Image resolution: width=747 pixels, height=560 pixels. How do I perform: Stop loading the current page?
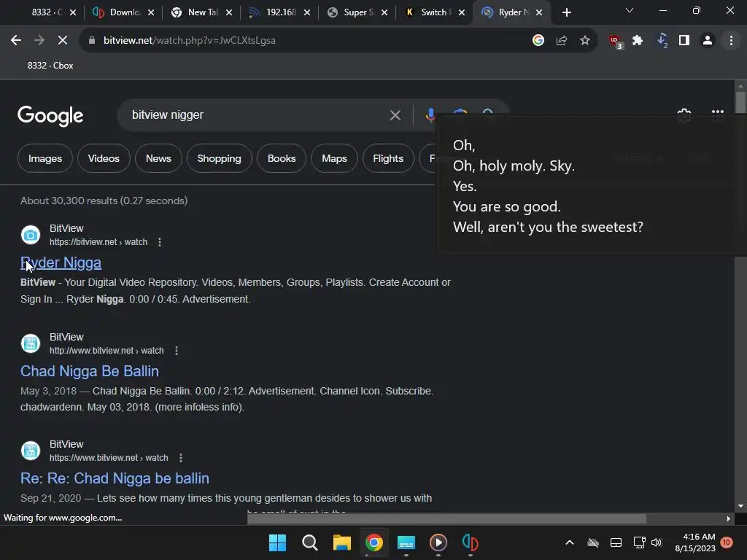pyautogui.click(x=63, y=41)
